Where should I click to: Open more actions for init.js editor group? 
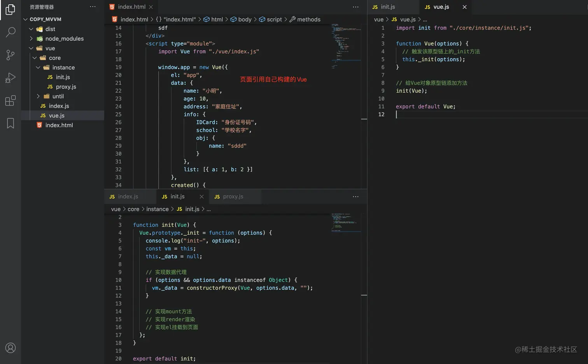tap(355, 196)
